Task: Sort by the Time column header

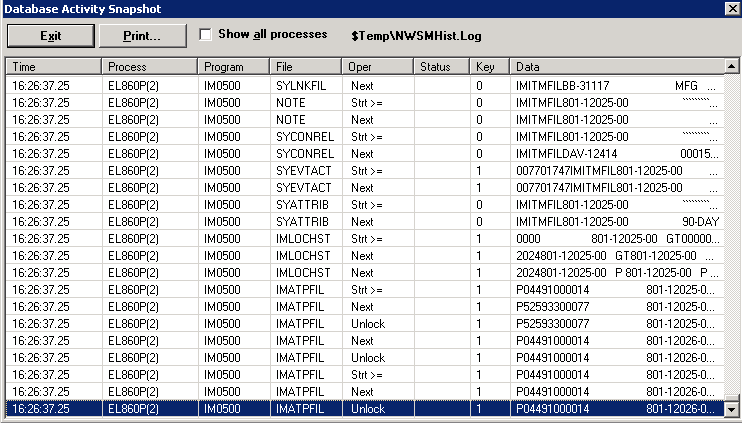Action: [52, 67]
